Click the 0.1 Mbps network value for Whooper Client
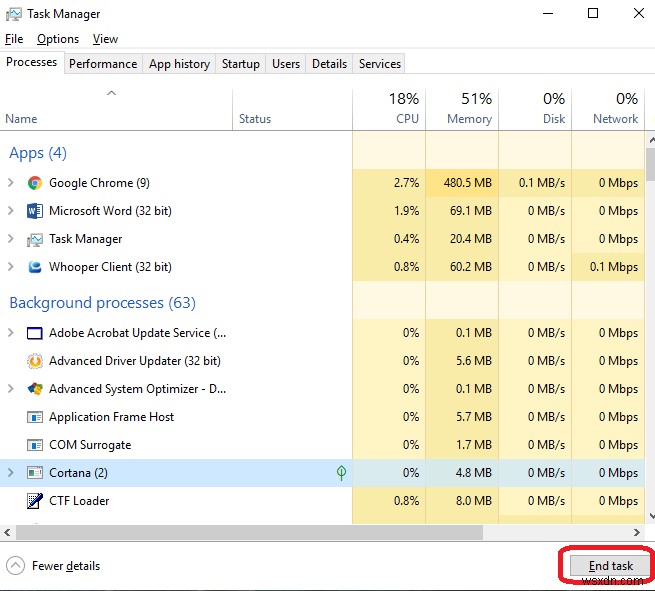 tap(614, 267)
